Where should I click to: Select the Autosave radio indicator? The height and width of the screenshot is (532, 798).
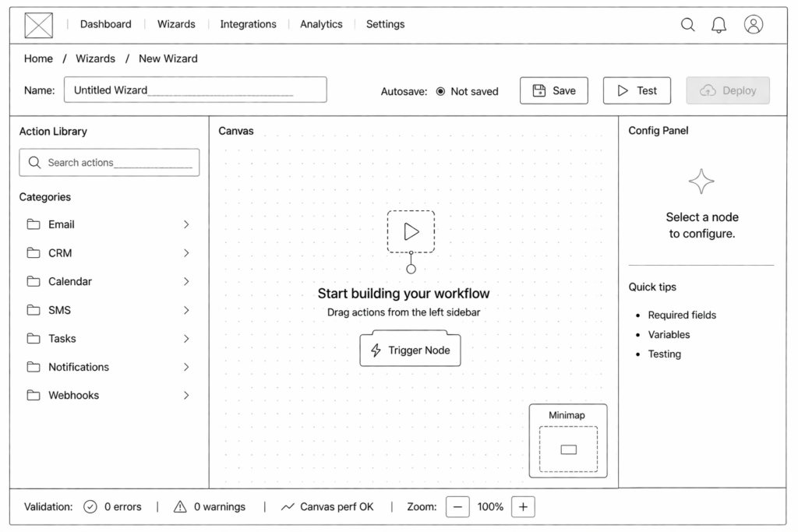pos(440,91)
